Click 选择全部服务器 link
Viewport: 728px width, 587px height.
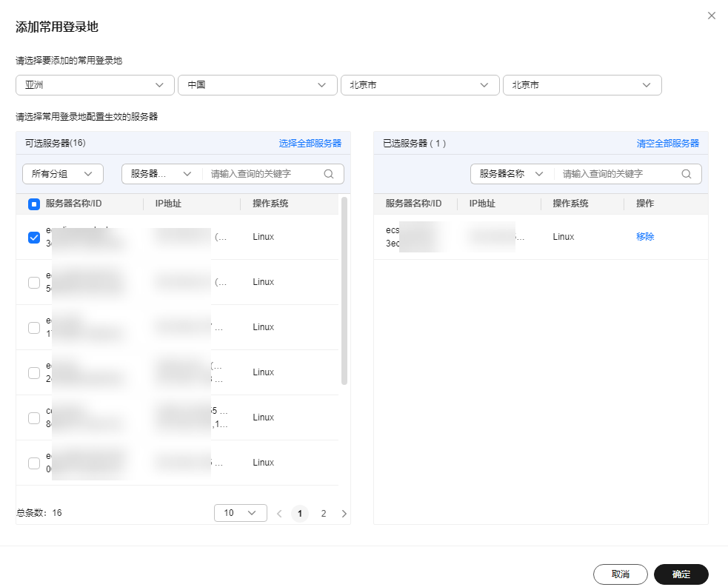click(x=310, y=144)
